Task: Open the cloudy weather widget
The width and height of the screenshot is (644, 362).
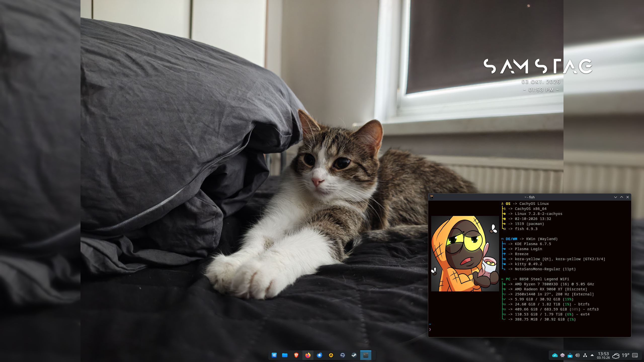Action: click(616, 355)
